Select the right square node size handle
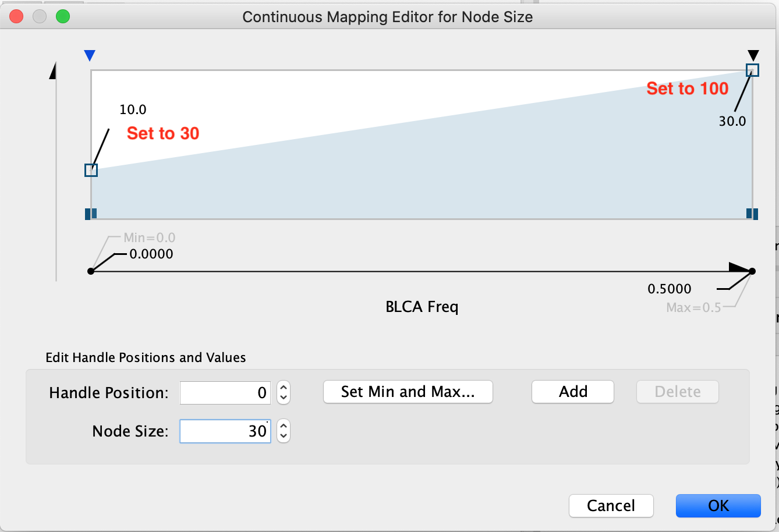779x532 pixels. [x=752, y=70]
